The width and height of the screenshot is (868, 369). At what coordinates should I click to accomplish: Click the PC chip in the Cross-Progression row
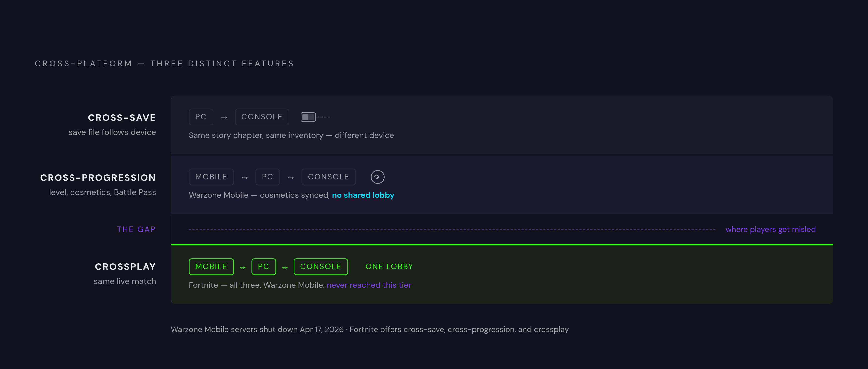click(x=268, y=177)
